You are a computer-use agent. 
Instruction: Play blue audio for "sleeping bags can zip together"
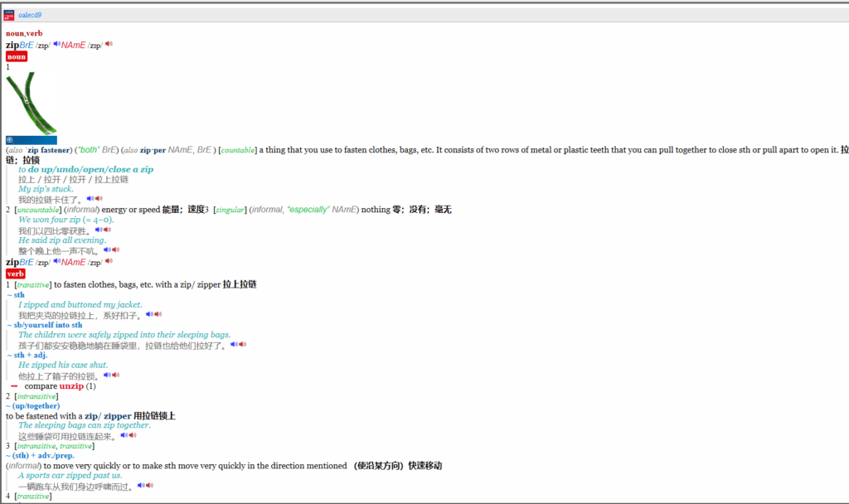click(124, 434)
